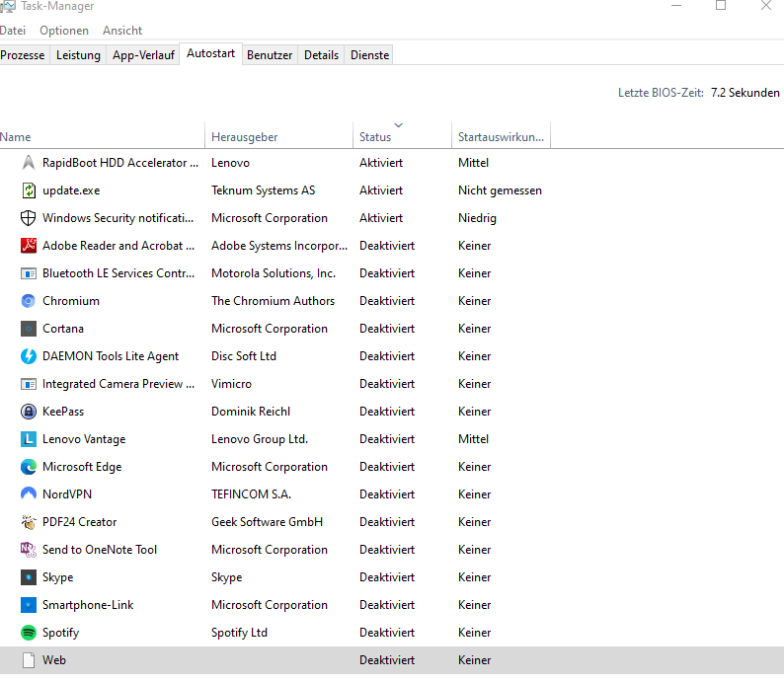784x682 pixels.
Task: Click the Skype icon
Action: click(x=29, y=577)
